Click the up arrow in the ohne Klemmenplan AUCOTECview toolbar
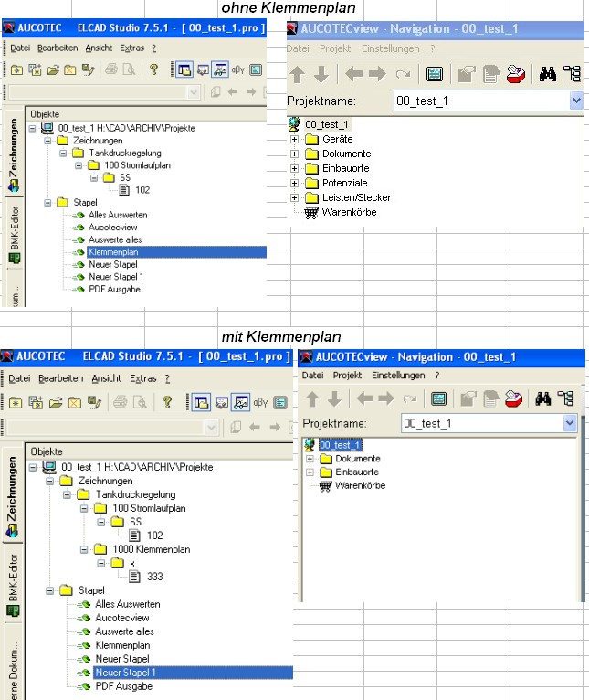The width and height of the screenshot is (589, 700). 298,74
